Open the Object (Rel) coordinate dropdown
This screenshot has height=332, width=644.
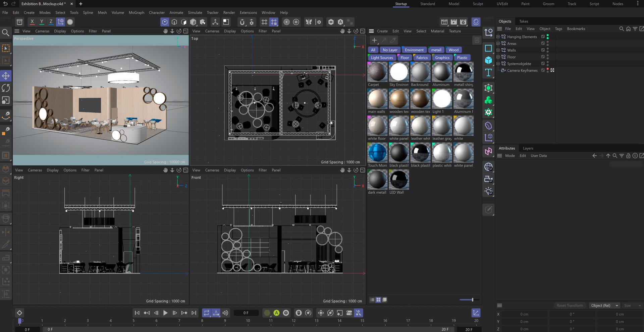(x=604, y=305)
